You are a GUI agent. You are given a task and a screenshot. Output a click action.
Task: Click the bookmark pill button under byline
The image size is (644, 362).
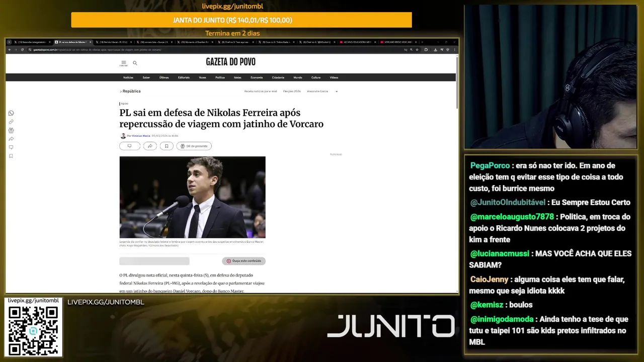(167, 146)
